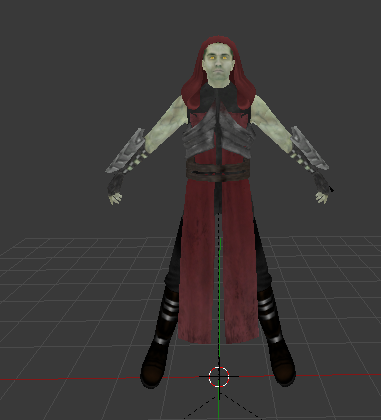Select the black boot on viewer's right
381x420 pixels.
pos(279,357)
